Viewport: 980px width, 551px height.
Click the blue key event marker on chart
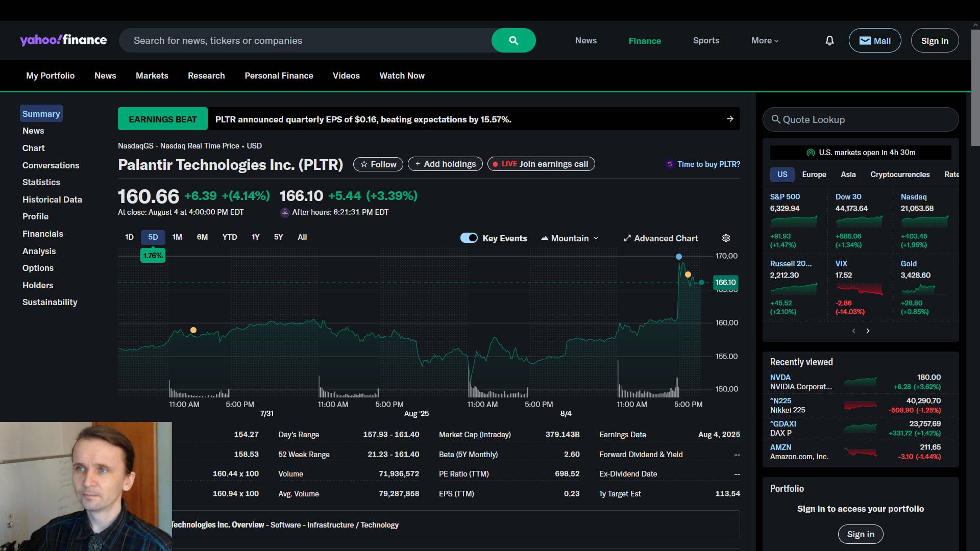[x=678, y=257]
